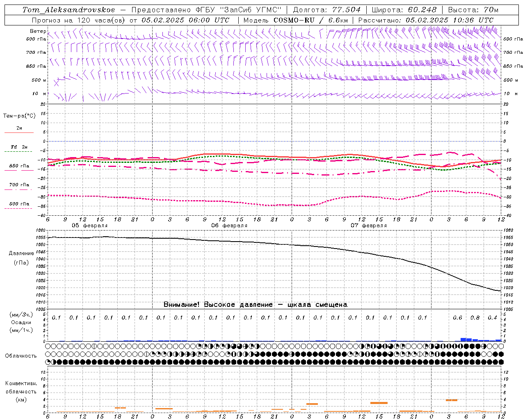The width and height of the screenshot is (525, 420).
Task: Click the "850 гПа" temperature legend entry
Action: (19, 166)
